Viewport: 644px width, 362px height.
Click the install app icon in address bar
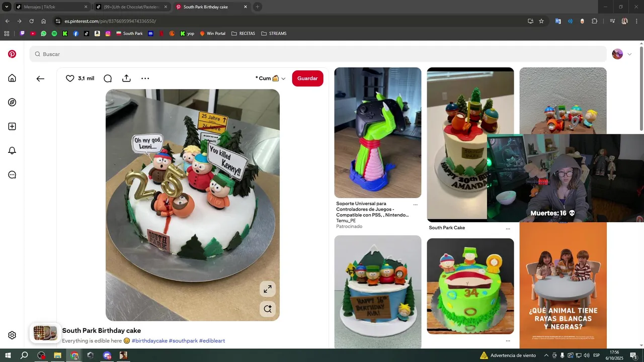[x=530, y=21]
